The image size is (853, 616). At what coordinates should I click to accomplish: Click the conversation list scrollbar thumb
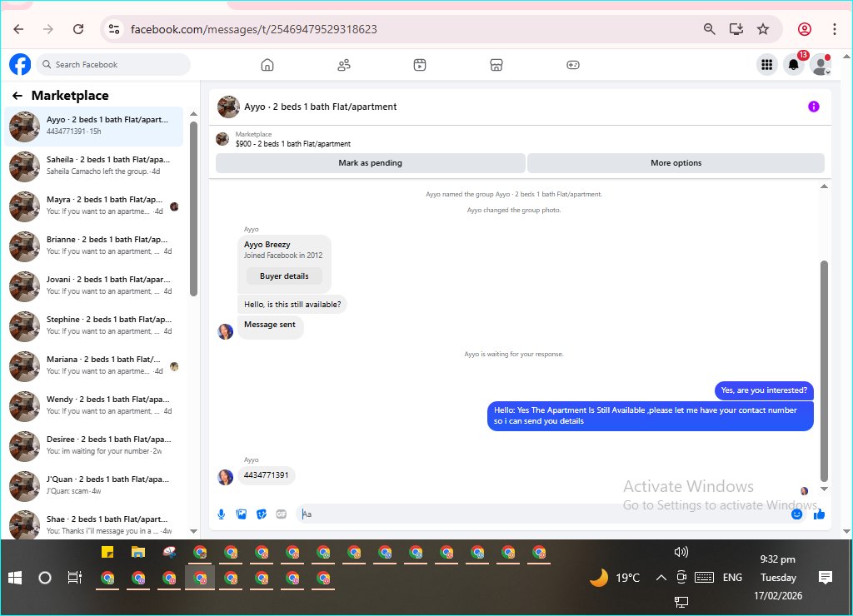[193, 209]
